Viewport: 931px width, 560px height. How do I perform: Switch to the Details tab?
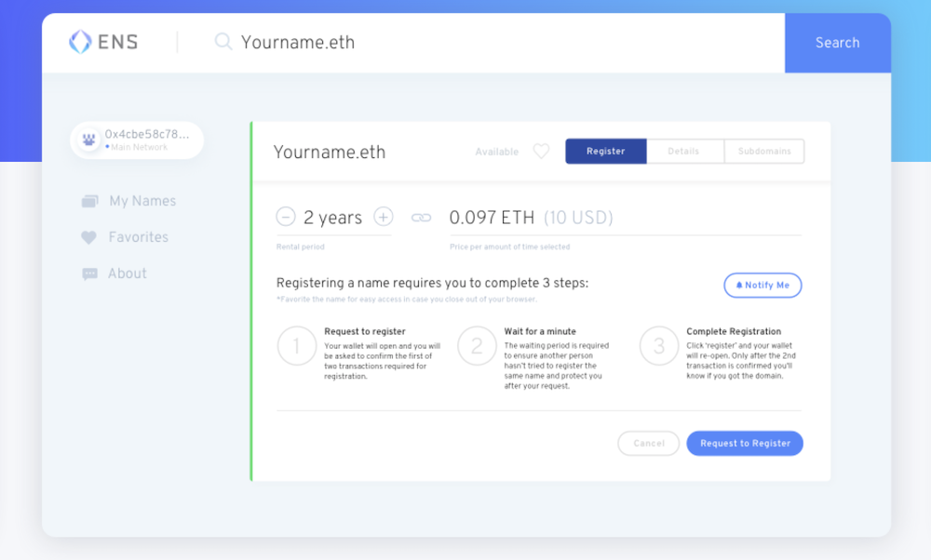click(684, 152)
